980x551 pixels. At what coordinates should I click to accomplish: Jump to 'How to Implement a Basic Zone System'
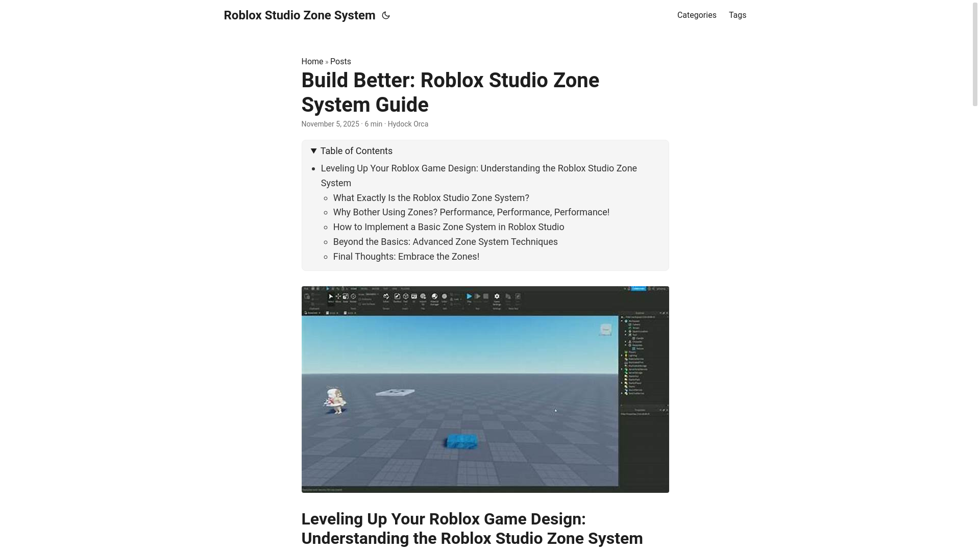point(449,227)
